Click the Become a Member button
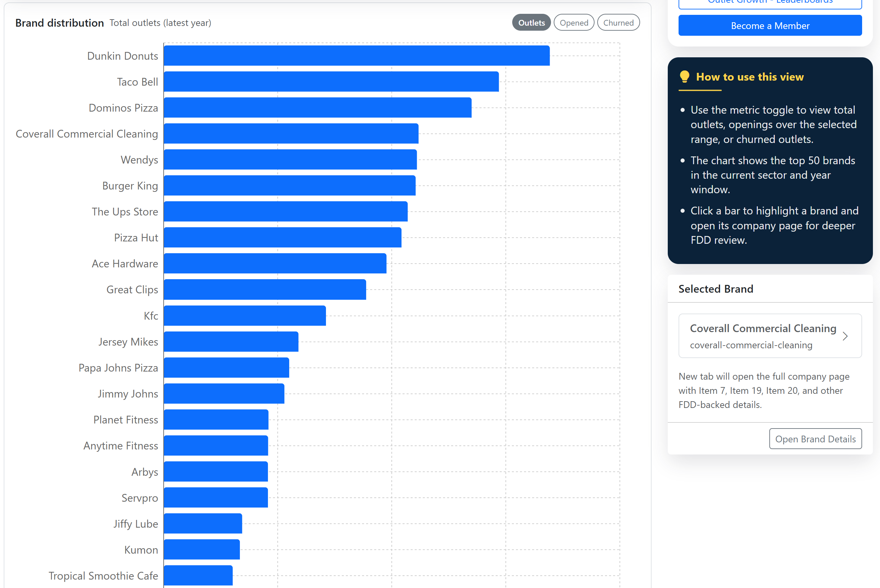Image resolution: width=880 pixels, height=588 pixels. [770, 25]
